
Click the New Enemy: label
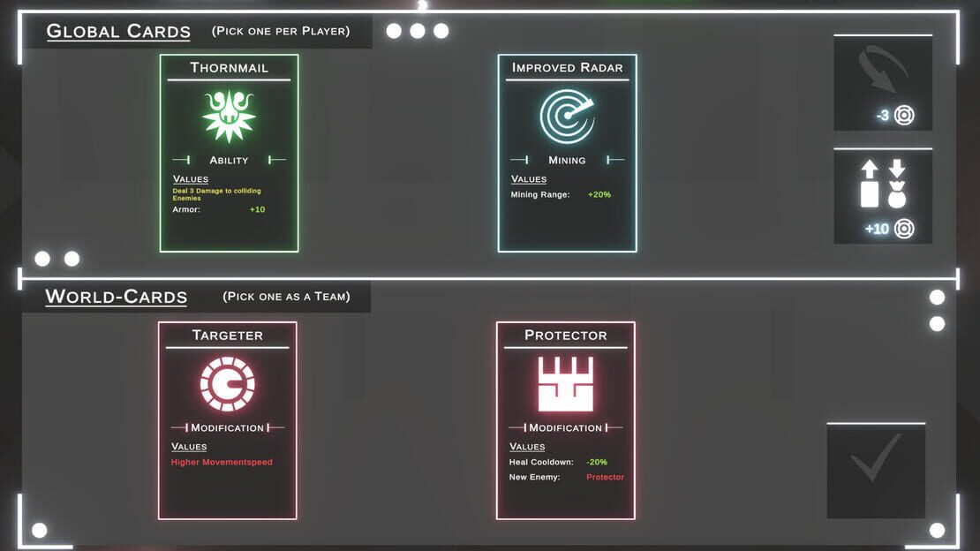pyautogui.click(x=534, y=477)
